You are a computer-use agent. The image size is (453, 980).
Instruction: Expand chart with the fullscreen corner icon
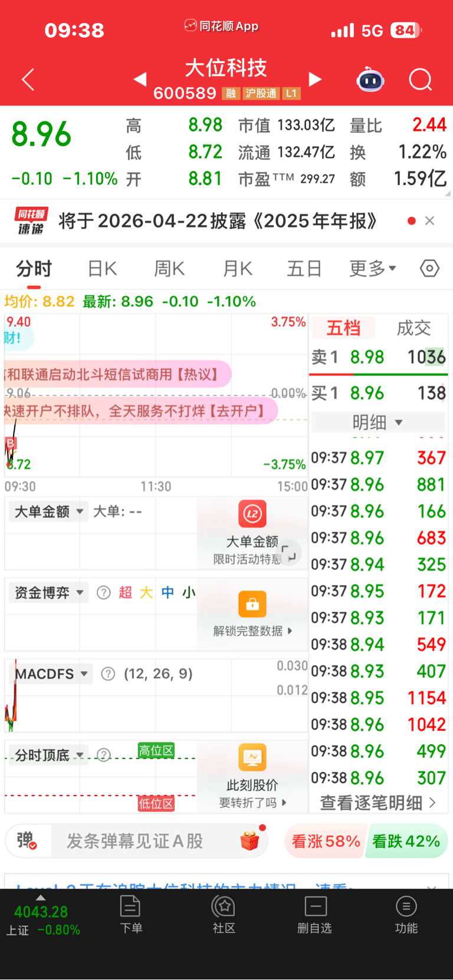(x=289, y=553)
